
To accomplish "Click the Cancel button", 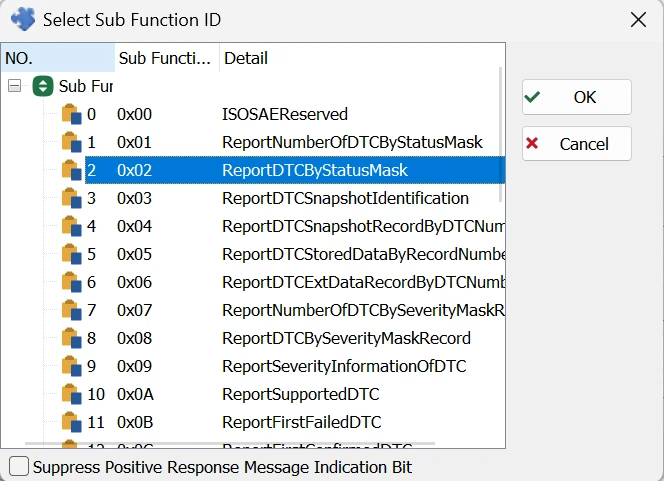I will point(577,144).
